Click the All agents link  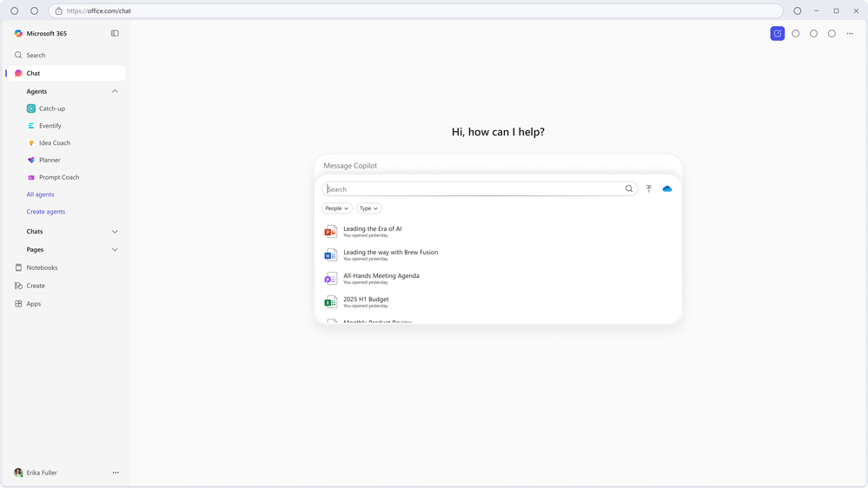tap(41, 195)
